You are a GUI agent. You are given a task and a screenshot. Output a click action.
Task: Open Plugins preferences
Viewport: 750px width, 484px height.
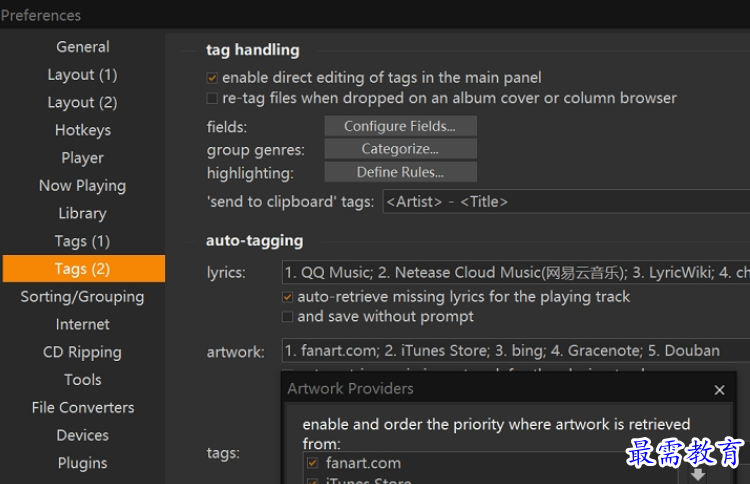[x=83, y=463]
